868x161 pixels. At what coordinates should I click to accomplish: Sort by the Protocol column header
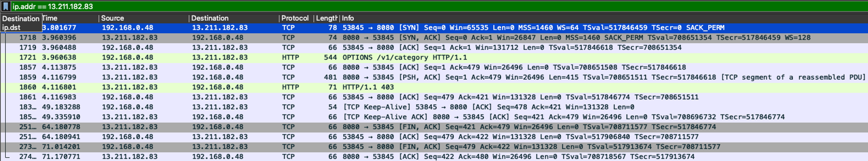coord(296,18)
